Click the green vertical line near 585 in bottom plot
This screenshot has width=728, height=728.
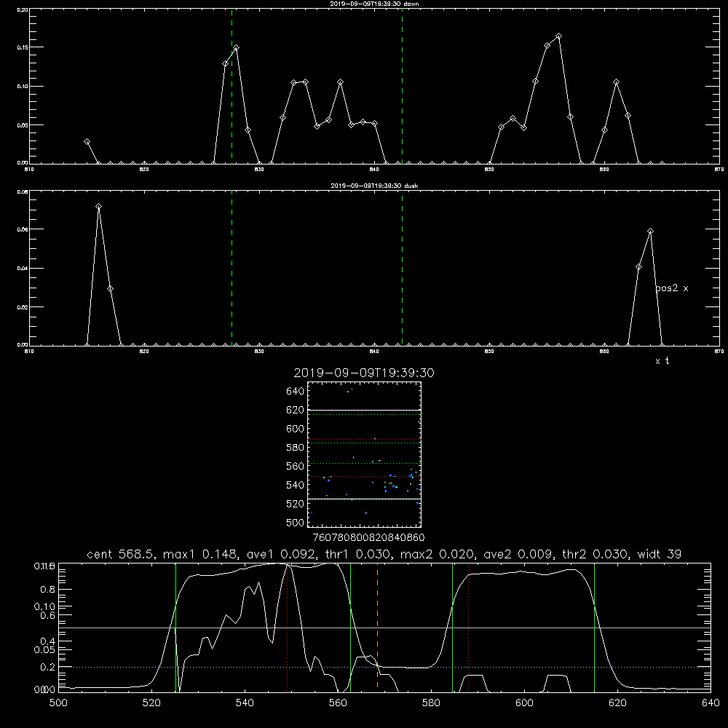452,627
